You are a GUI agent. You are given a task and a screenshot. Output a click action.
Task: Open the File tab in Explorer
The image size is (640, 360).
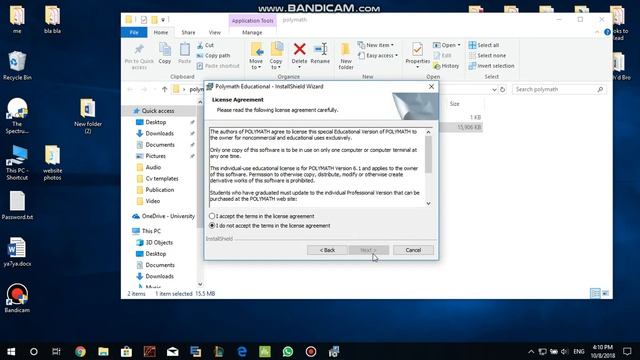click(134, 32)
